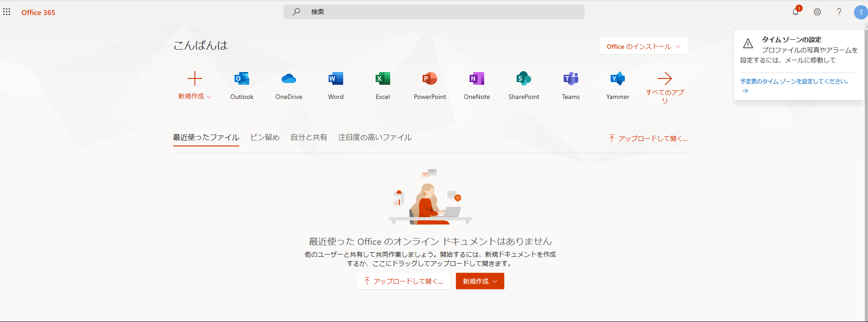Launch OneNote app icon
868x322 pixels.
point(477,78)
